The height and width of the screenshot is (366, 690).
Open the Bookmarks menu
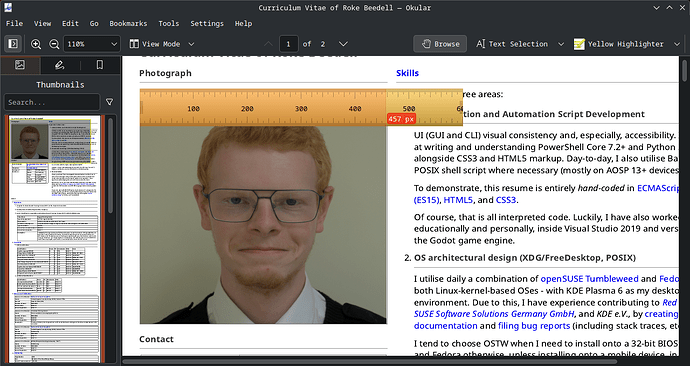coord(128,23)
